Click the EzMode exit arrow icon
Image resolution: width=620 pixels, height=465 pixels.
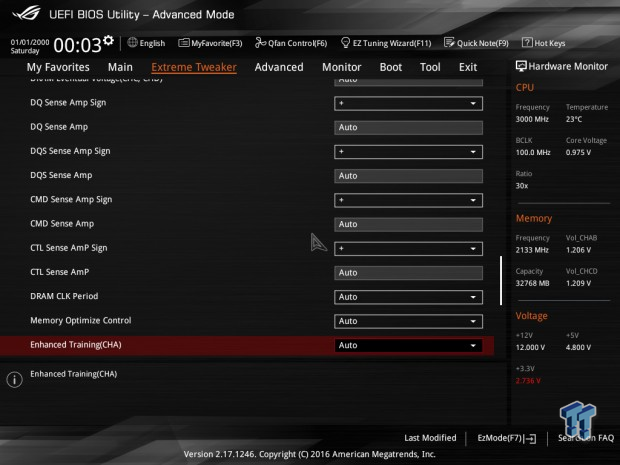531,439
